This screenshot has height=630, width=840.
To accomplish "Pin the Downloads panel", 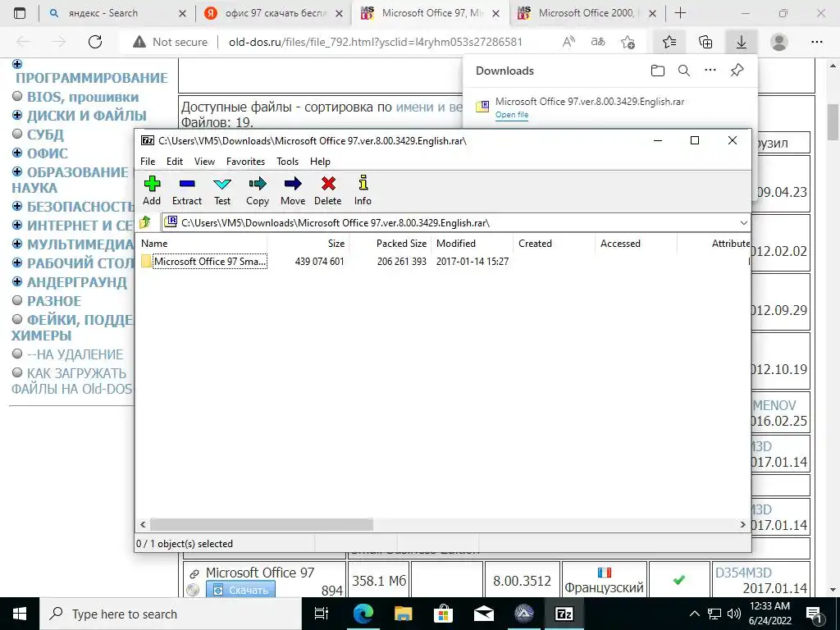I will coord(737,71).
